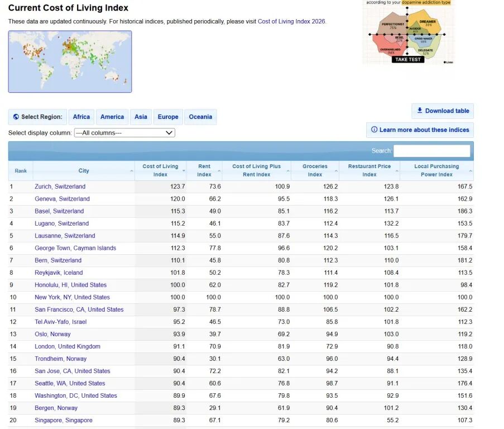Filter the table by Africa region
The height and width of the screenshot is (429, 504).
click(81, 117)
